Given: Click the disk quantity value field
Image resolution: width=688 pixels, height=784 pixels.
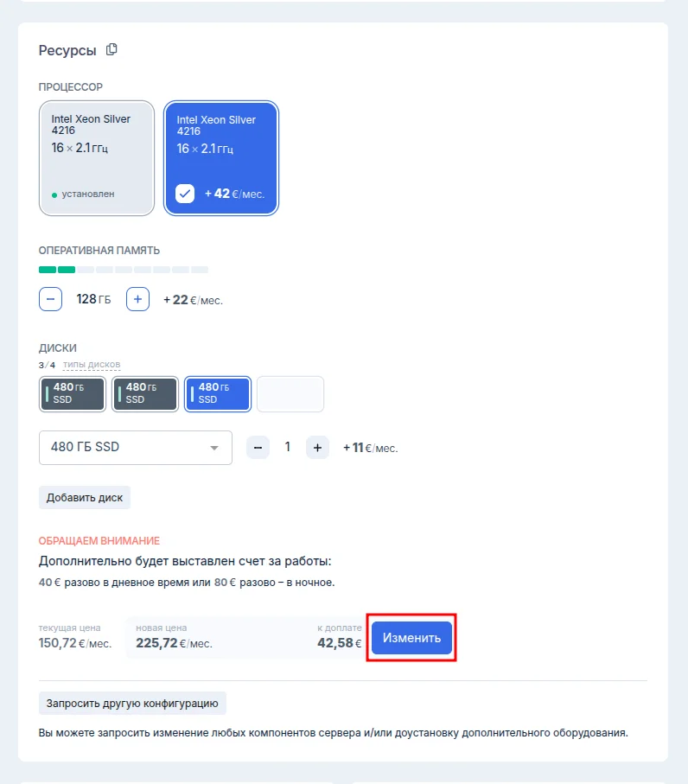Looking at the screenshot, I should coord(288,447).
